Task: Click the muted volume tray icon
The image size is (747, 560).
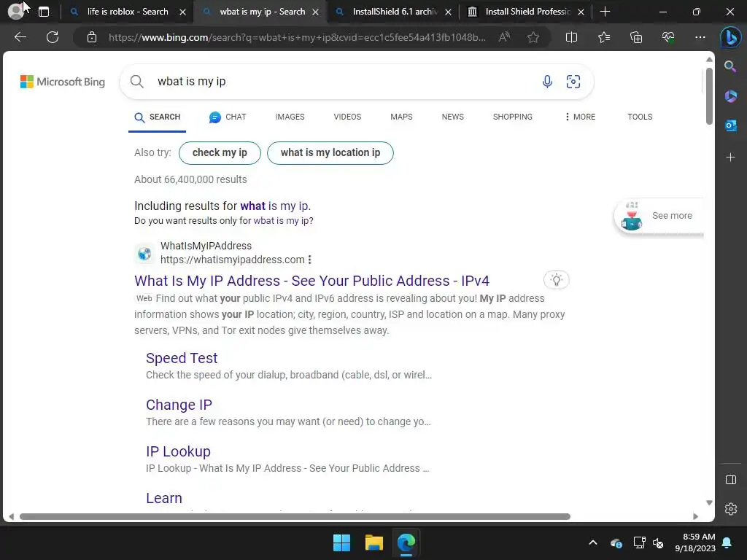Action: 659,542
